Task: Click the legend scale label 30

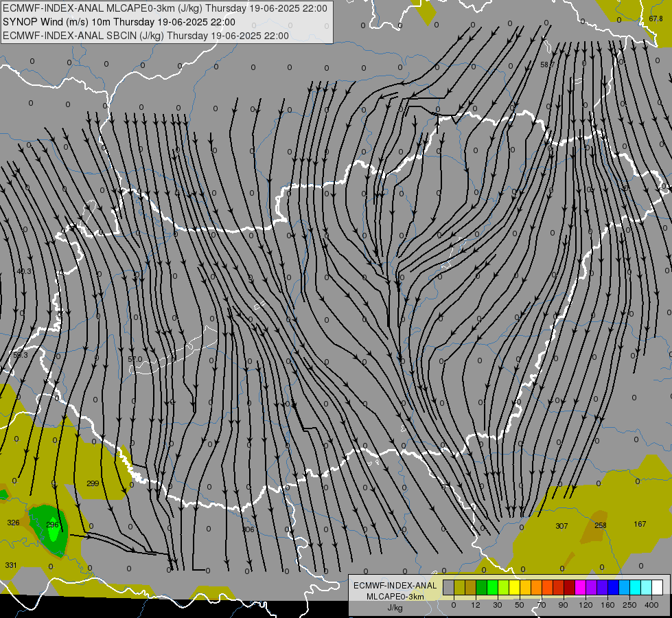Action: tap(498, 606)
